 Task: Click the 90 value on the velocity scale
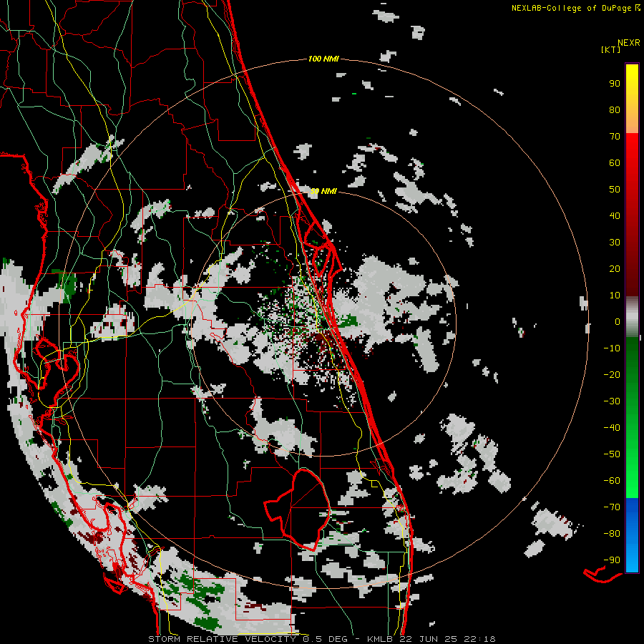pyautogui.click(x=615, y=84)
